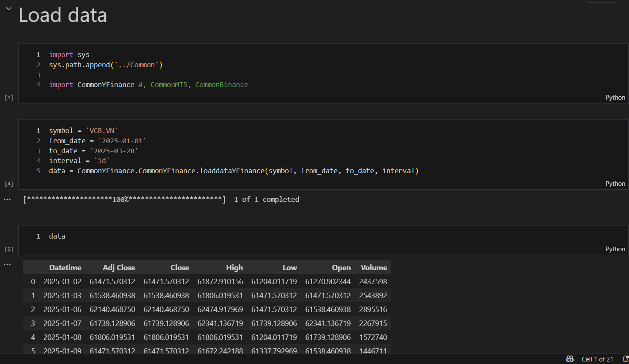This screenshot has width=629, height=364.
Task: Click Volume value 2267915
Action: tap(373, 323)
